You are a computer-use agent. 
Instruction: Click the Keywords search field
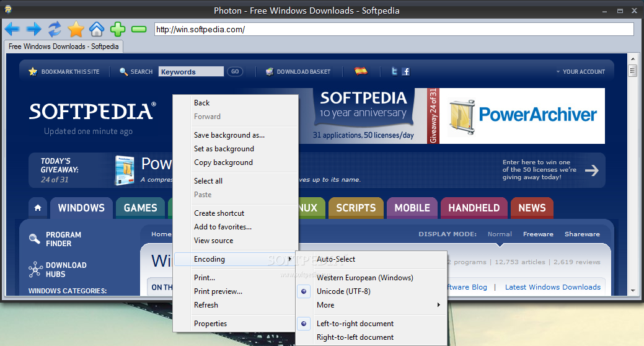[191, 71]
